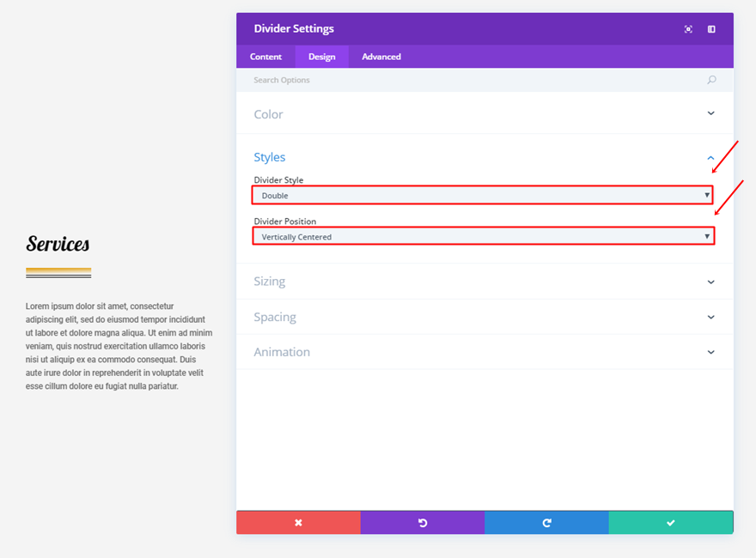
Task: Switch to the Advanced tab
Action: [381, 57]
